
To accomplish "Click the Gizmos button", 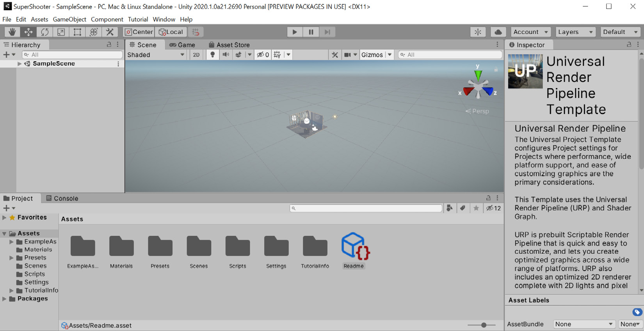I will pos(372,55).
